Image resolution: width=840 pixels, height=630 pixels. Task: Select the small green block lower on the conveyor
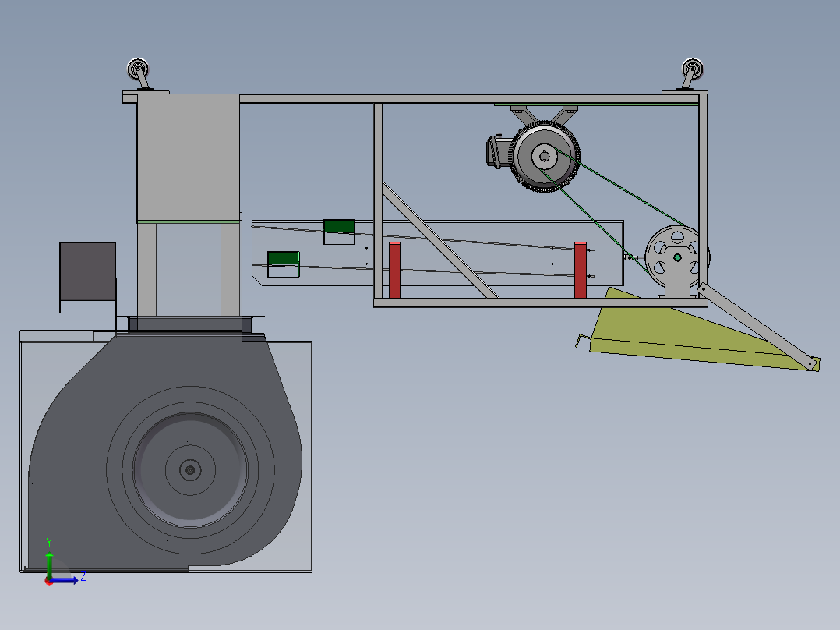[x=284, y=259]
